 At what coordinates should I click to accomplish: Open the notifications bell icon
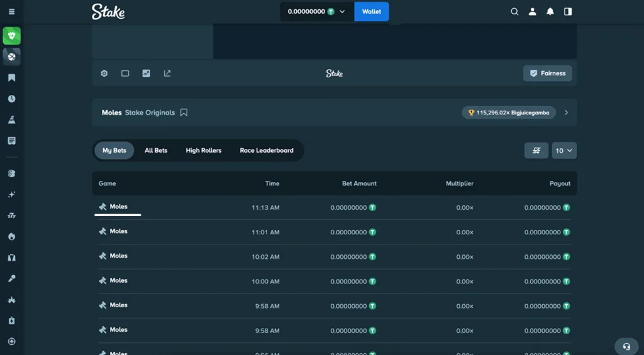pyautogui.click(x=550, y=11)
